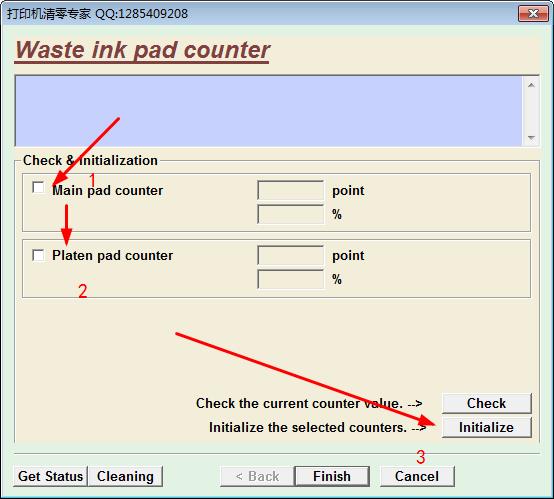554x499 pixels.
Task: Open Get Status
Action: pyautogui.click(x=50, y=476)
